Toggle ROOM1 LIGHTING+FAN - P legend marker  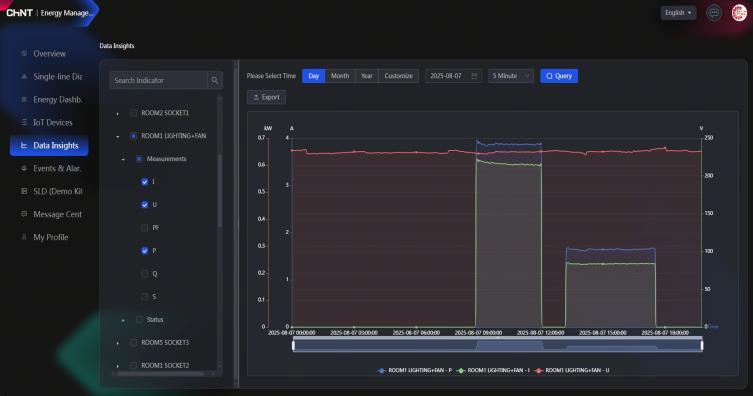click(x=381, y=371)
